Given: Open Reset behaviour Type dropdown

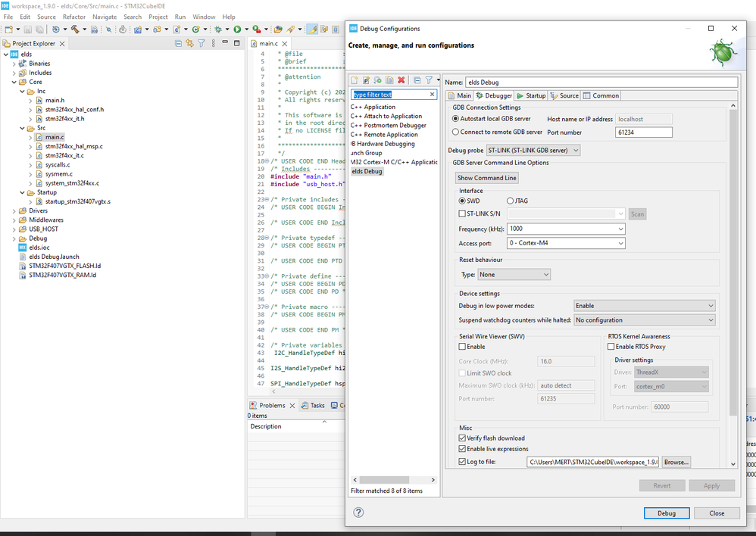Looking at the screenshot, I should pos(514,274).
